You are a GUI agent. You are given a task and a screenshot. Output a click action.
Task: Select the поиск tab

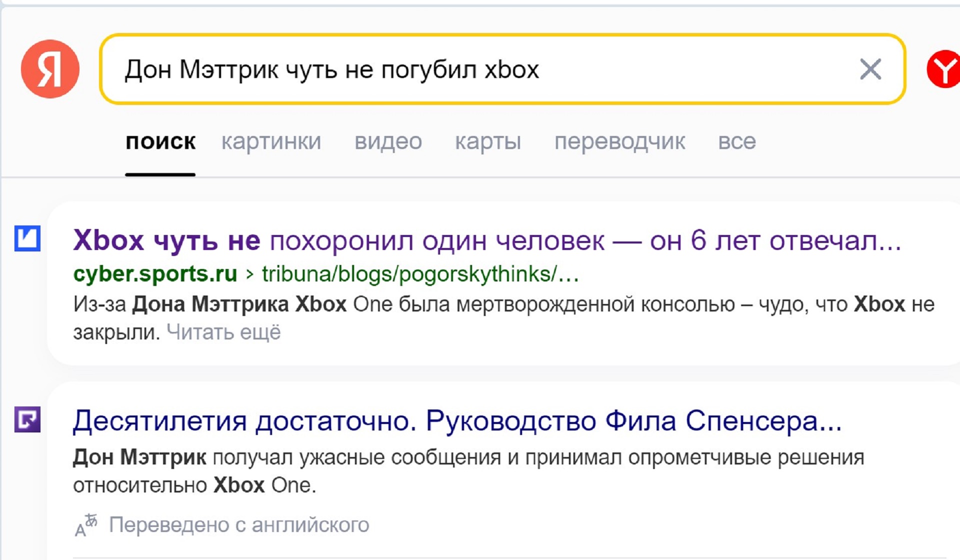coord(160,142)
